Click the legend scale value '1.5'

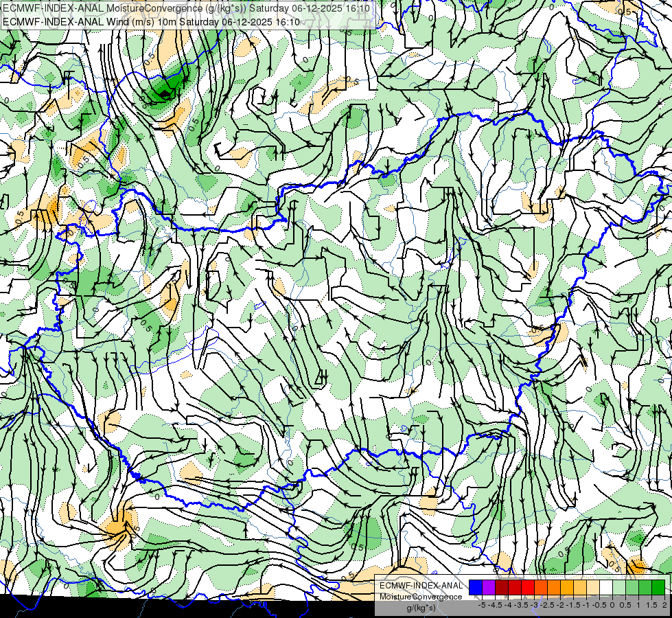coord(651,605)
